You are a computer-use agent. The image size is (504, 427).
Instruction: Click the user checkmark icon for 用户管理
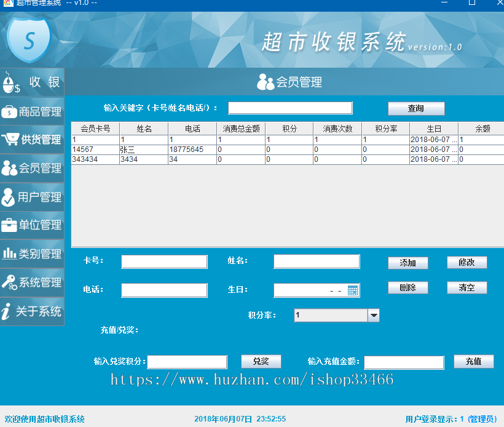pyautogui.click(x=9, y=197)
